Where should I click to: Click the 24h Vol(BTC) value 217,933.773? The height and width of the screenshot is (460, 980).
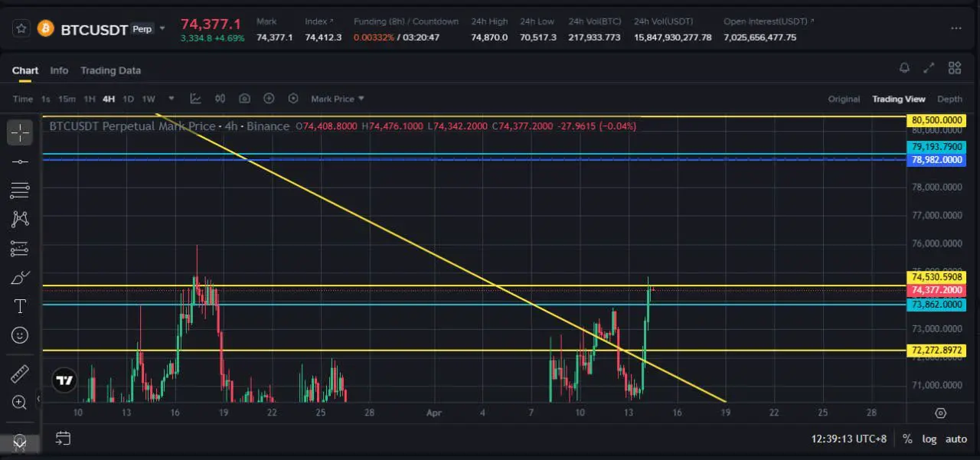tap(594, 38)
